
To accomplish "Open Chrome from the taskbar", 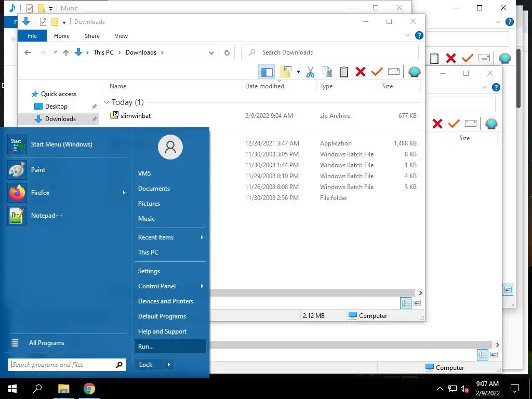I will tap(89, 389).
